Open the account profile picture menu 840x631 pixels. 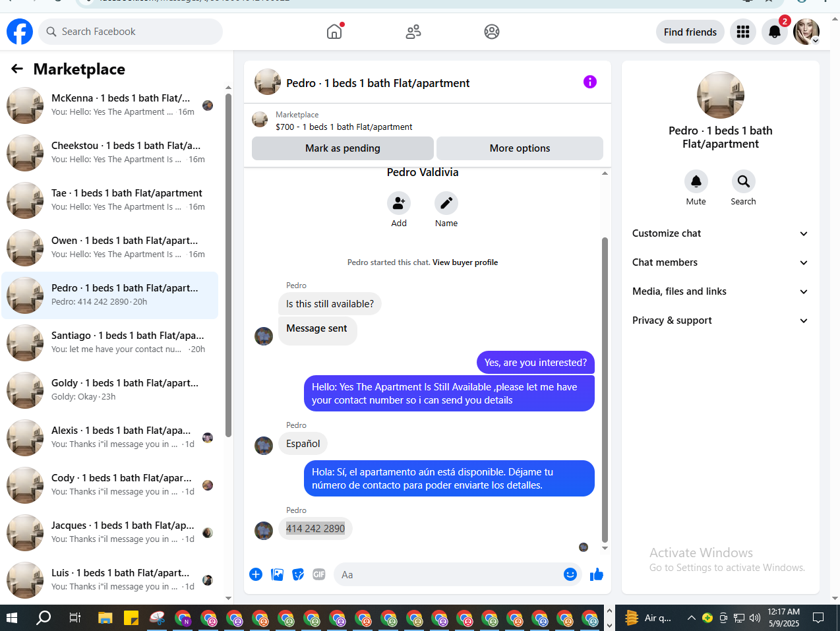point(806,32)
